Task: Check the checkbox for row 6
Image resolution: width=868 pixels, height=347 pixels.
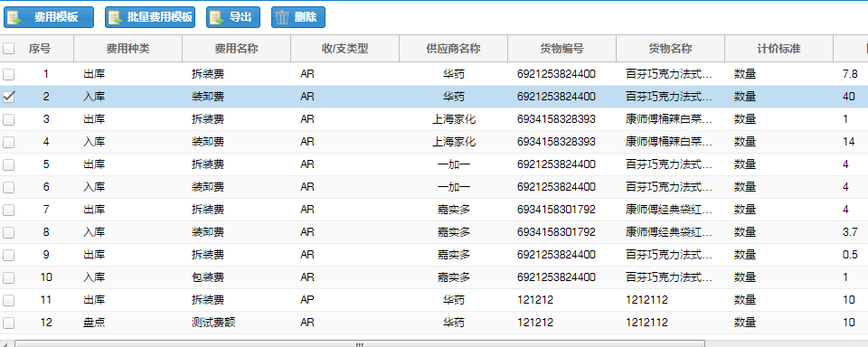Action: coord(9,187)
